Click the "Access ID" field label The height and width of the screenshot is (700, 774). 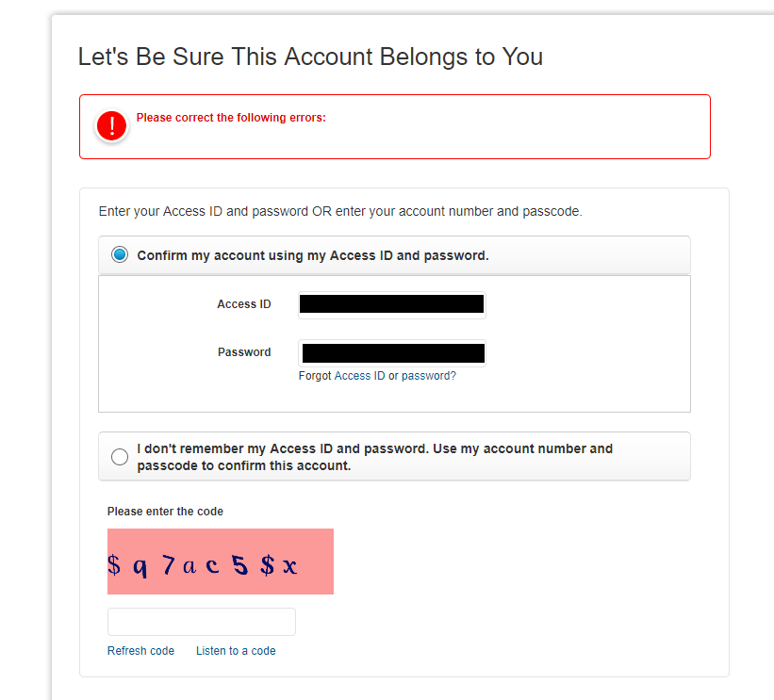point(244,303)
